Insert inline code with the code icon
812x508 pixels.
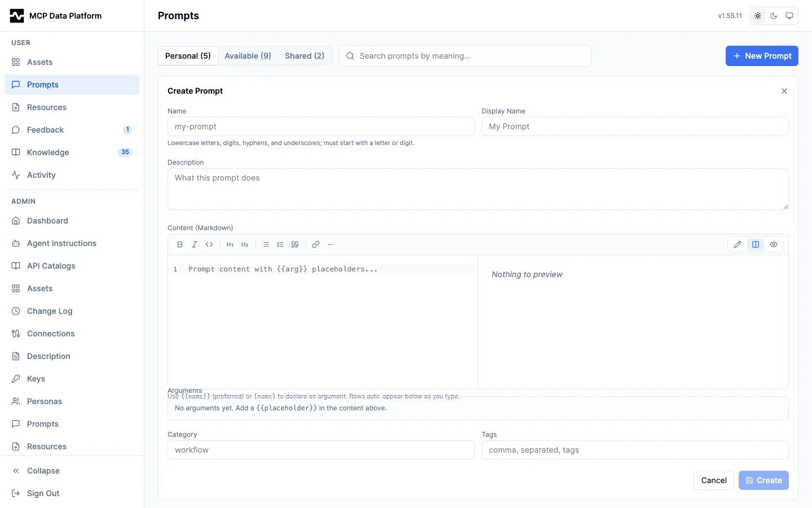(x=209, y=244)
